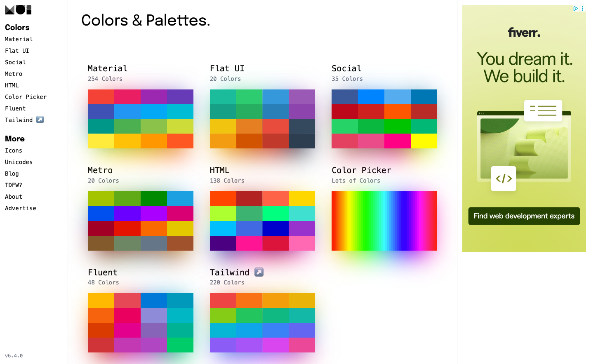
Task: Open Icons under the More menu
Action: [x=13, y=150]
